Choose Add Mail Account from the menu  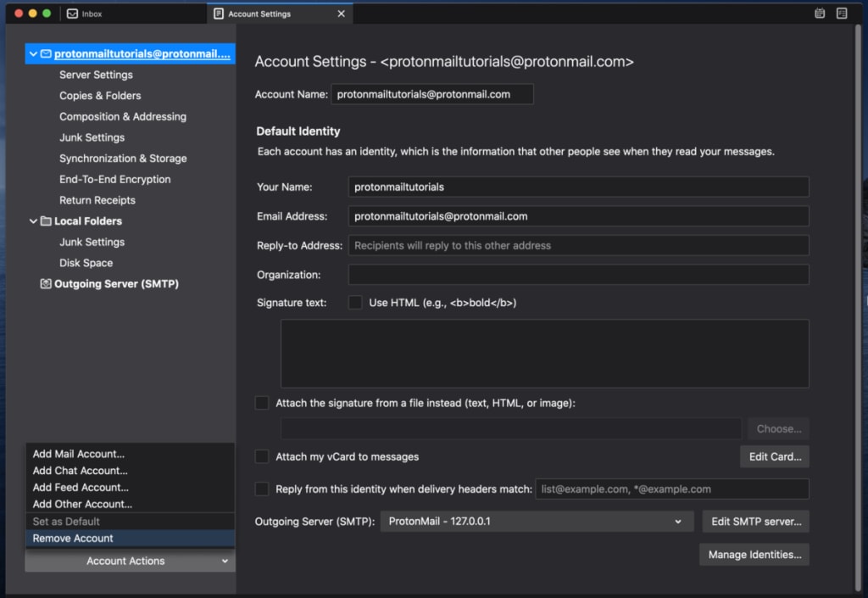pyautogui.click(x=130, y=454)
